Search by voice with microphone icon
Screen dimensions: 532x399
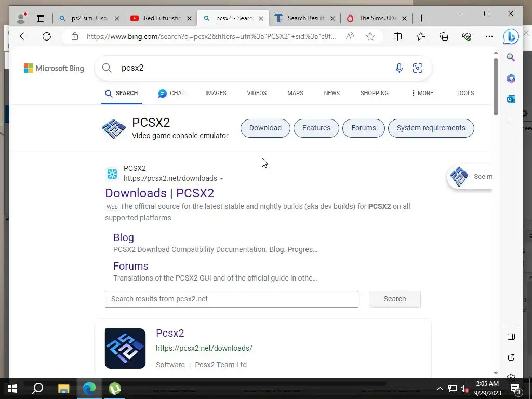coord(399,68)
